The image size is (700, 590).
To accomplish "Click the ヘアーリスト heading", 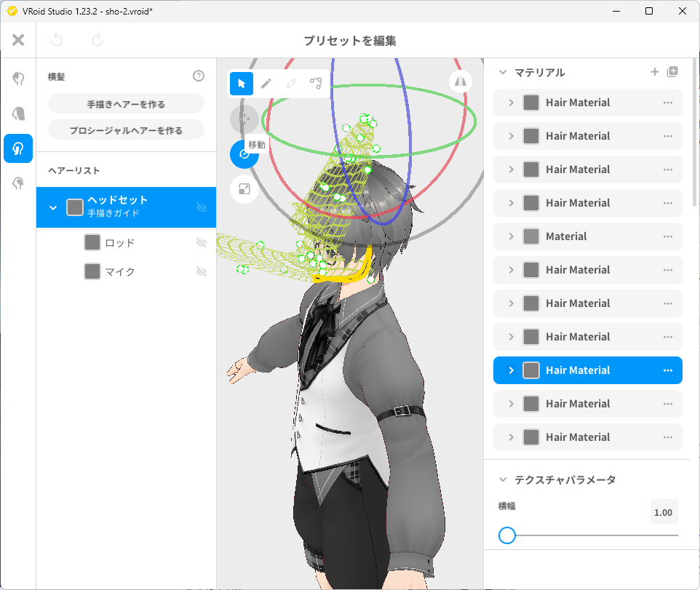I will 74,170.
